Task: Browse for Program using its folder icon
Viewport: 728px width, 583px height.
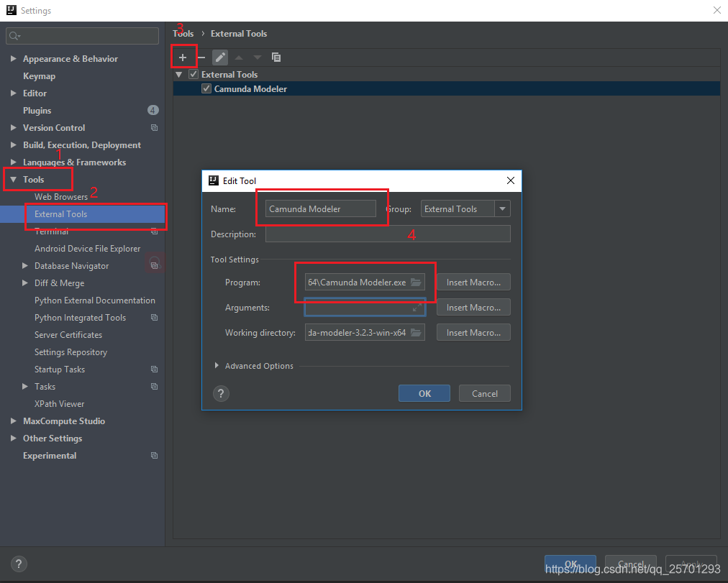Action: [416, 282]
